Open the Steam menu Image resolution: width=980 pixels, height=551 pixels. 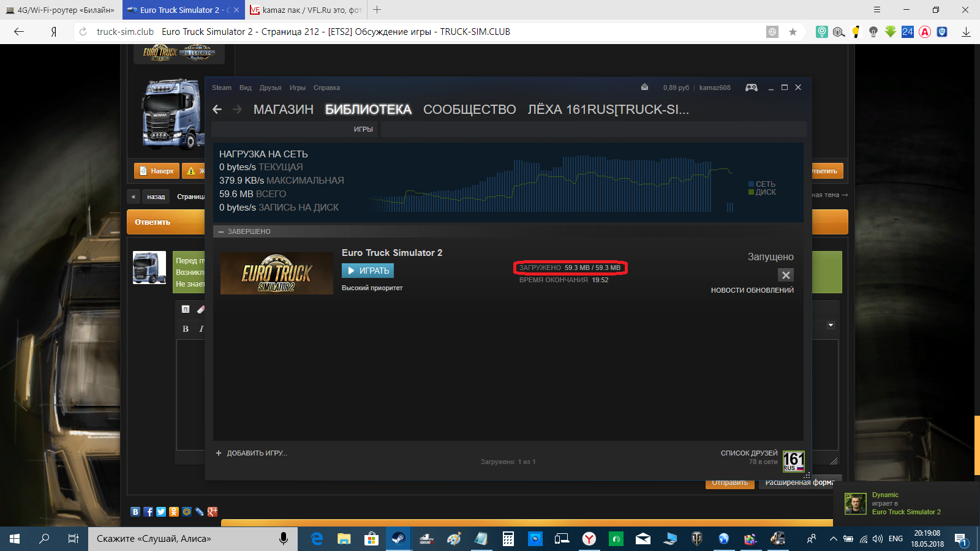222,88
